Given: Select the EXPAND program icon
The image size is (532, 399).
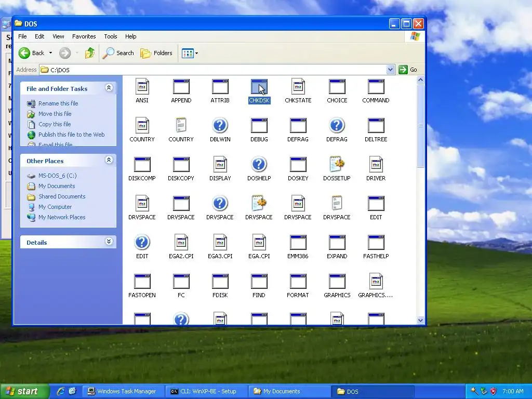Looking at the screenshot, I should (x=337, y=242).
